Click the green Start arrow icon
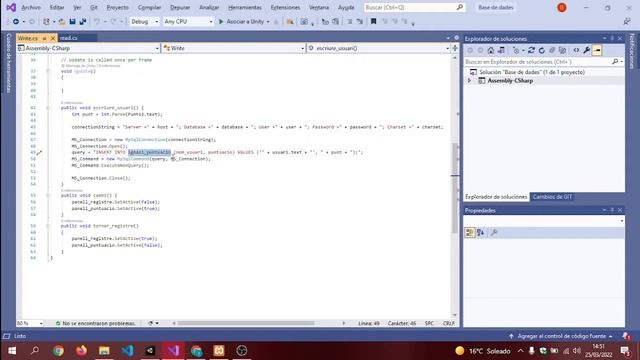 [221, 22]
